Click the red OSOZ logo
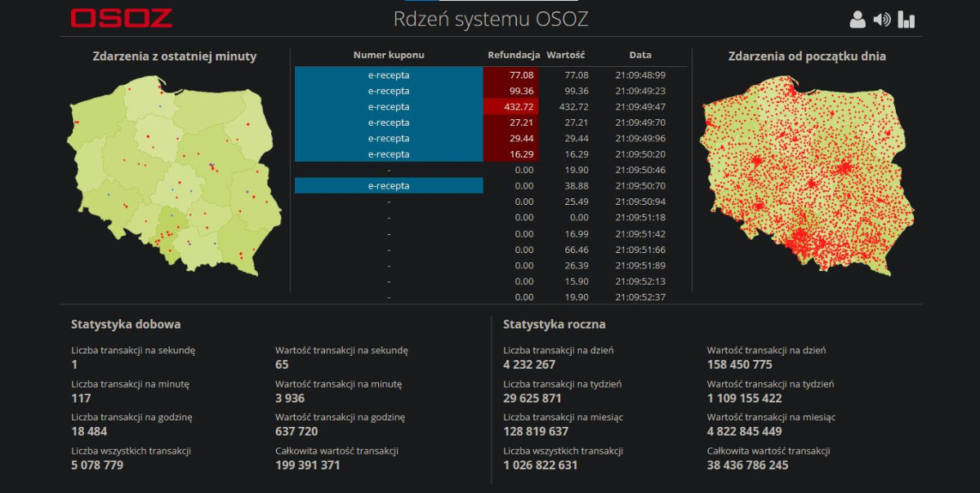 (121, 18)
